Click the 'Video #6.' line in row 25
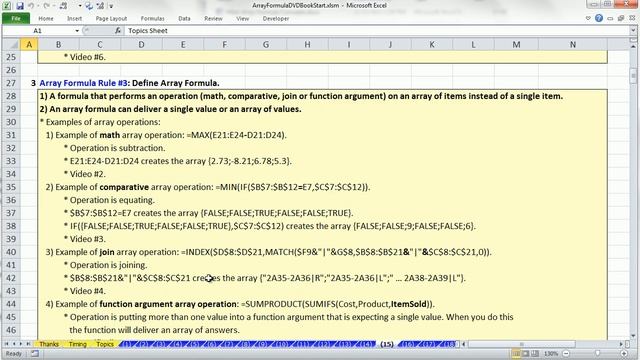This screenshot has height=360, width=640. pyautogui.click(x=85, y=57)
